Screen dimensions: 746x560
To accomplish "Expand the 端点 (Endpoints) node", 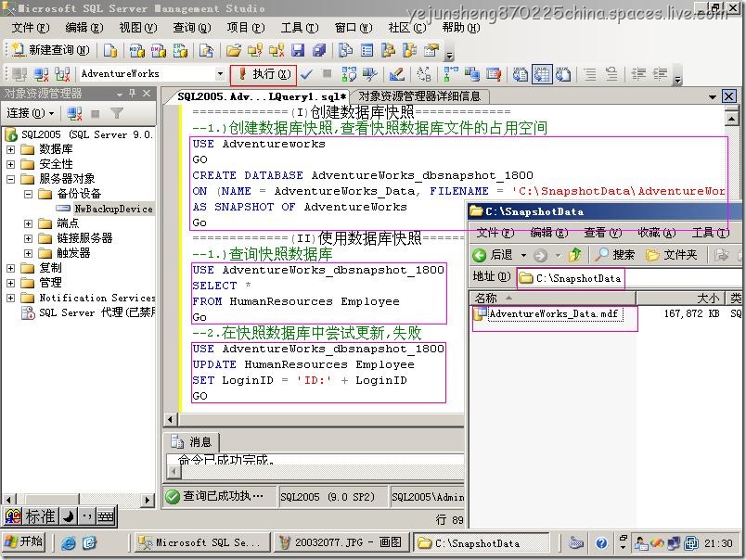I will click(28, 223).
